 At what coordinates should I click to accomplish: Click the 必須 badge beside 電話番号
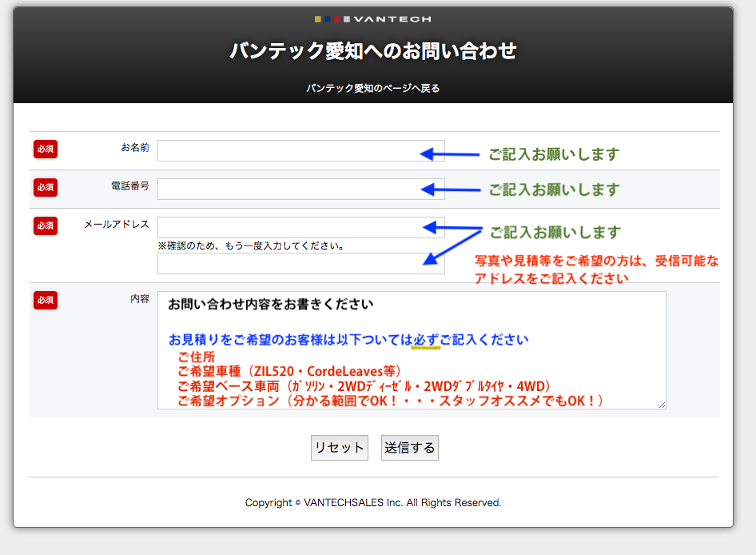pyautogui.click(x=46, y=187)
